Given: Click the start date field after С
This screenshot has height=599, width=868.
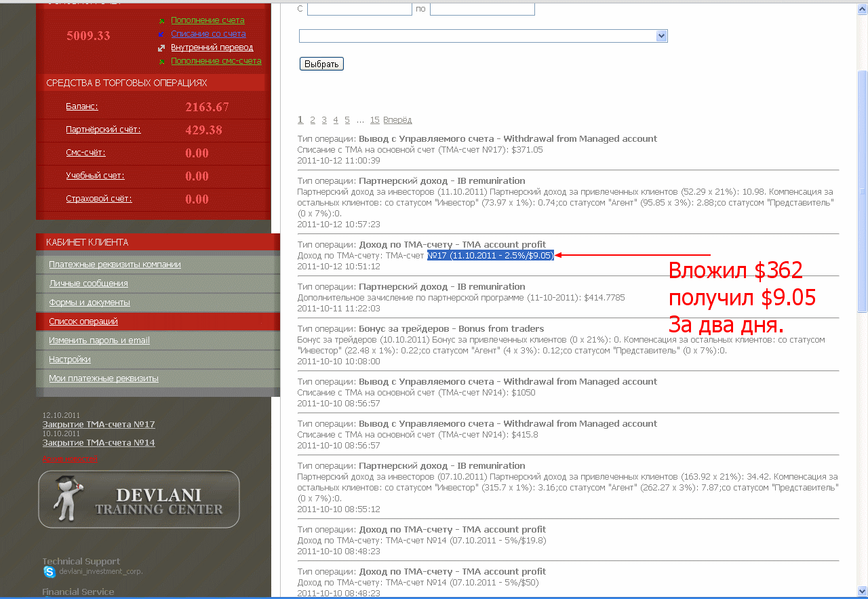Looking at the screenshot, I should pos(359,9).
